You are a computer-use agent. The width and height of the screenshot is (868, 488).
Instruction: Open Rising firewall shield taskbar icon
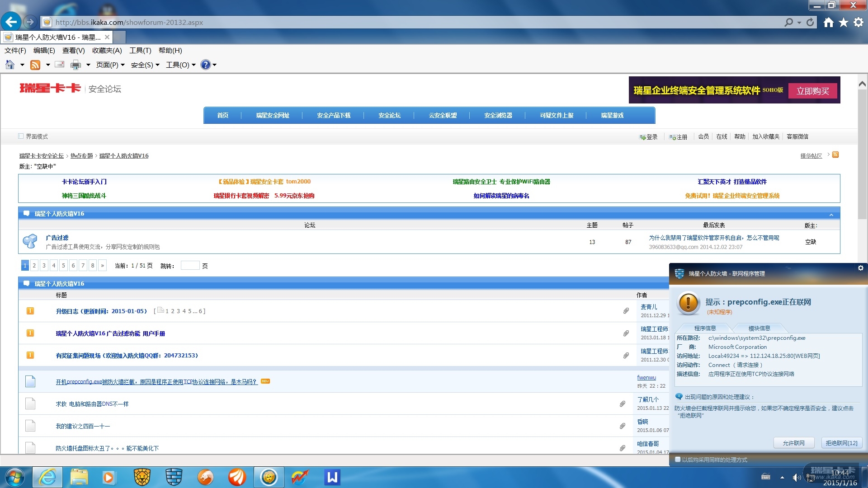click(x=174, y=477)
